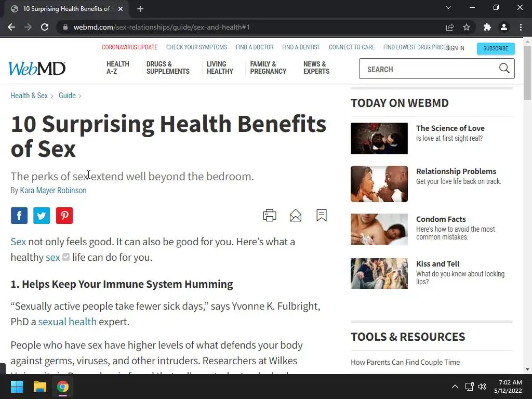
Task: Click The Science of Love headline
Action: (x=450, y=128)
